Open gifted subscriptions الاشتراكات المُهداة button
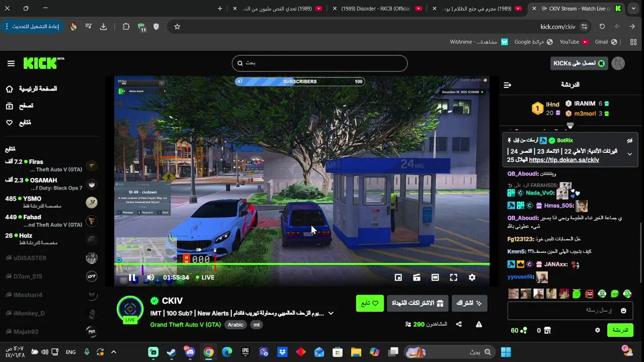 pyautogui.click(x=418, y=303)
